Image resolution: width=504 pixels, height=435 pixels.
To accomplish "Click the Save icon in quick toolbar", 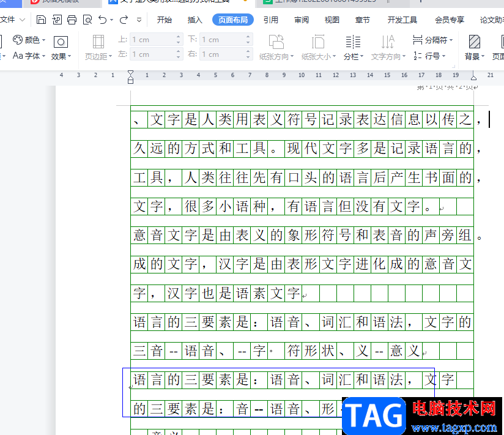I will coord(41,20).
